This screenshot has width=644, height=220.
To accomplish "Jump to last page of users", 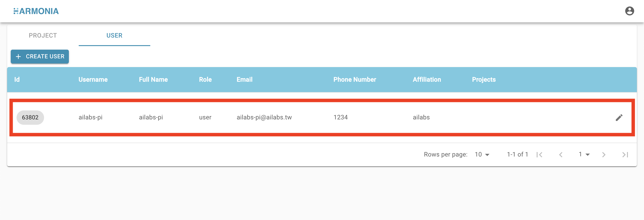I will tap(625, 155).
